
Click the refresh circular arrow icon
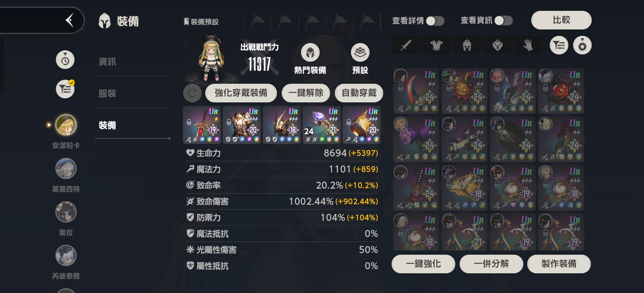point(192,93)
